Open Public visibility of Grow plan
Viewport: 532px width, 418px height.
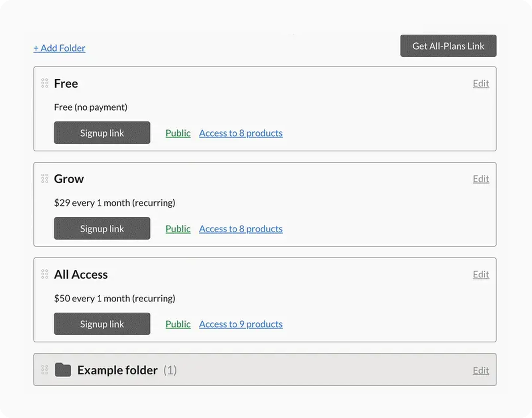(x=178, y=229)
